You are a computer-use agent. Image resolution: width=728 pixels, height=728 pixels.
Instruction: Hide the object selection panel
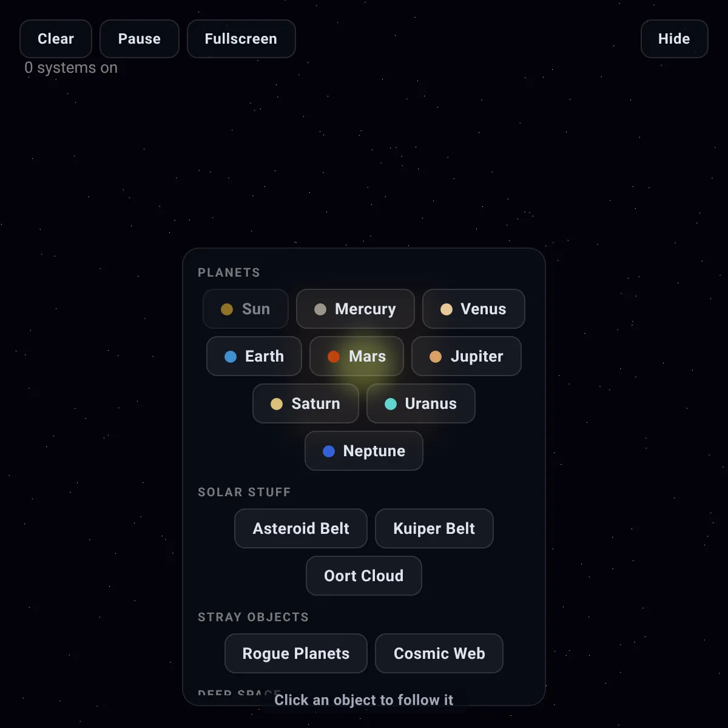(675, 39)
